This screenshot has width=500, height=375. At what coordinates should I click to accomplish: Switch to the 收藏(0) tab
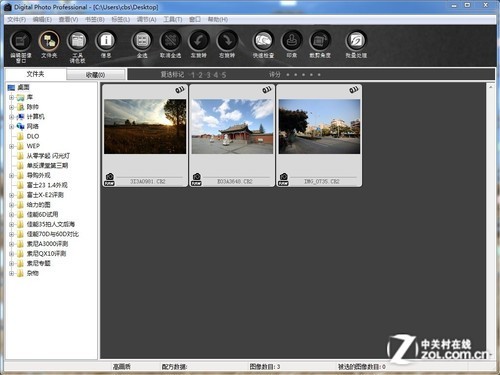(x=96, y=75)
